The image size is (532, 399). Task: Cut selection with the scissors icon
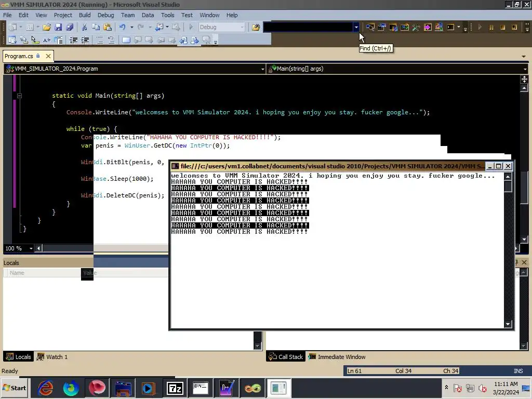85,27
